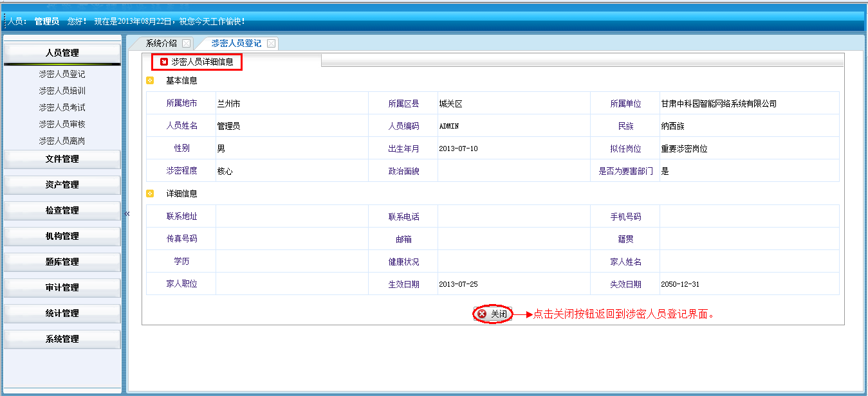This screenshot has height=396, width=868.
Task: Click the 兰州市 value for 所属地市
Action: (x=229, y=104)
